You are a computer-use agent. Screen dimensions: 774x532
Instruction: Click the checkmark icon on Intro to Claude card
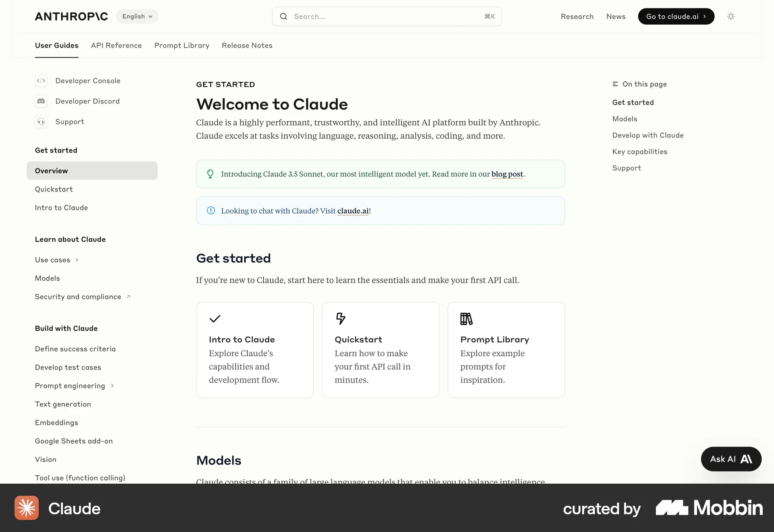point(215,319)
